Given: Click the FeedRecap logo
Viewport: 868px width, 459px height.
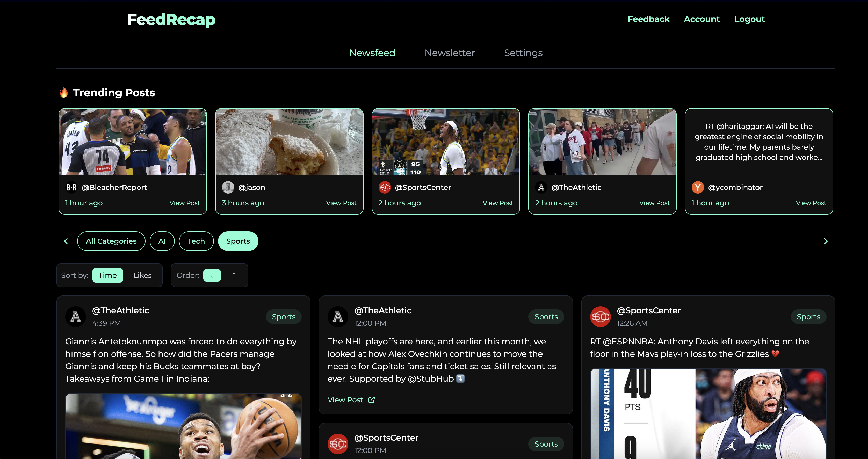Looking at the screenshot, I should tap(171, 19).
